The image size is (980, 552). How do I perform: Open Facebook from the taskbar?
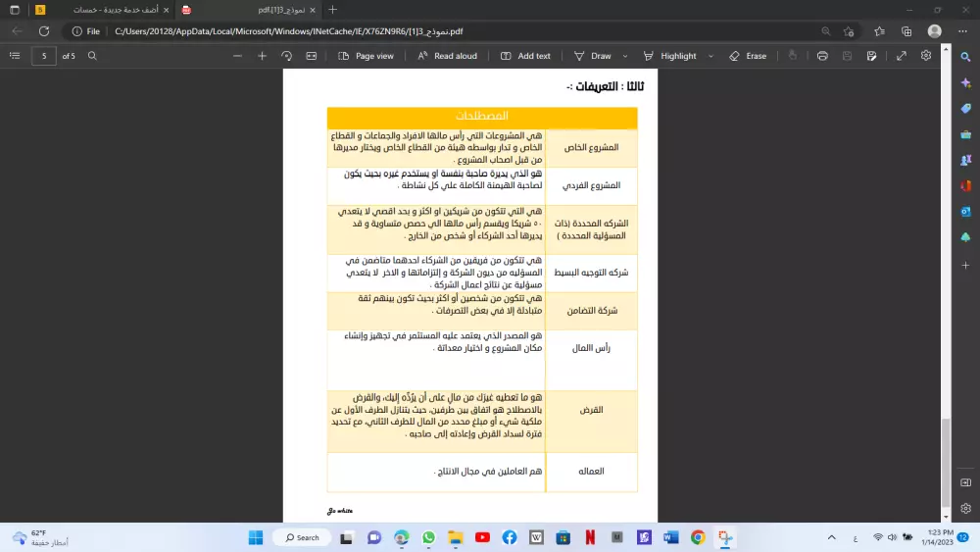[510, 537]
